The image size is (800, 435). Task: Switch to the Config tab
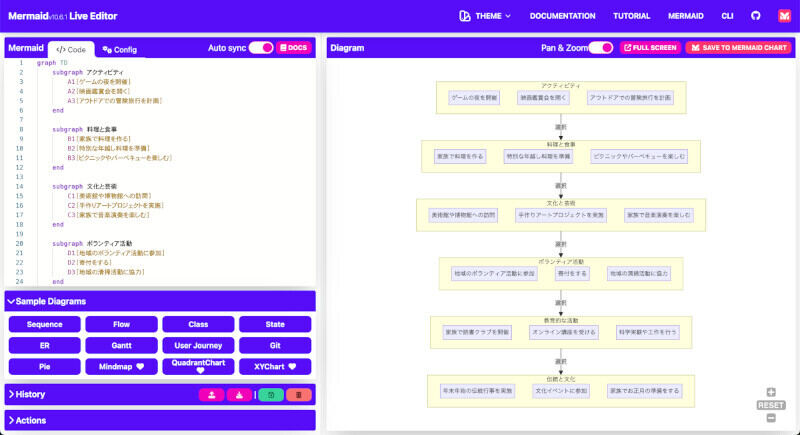[119, 49]
